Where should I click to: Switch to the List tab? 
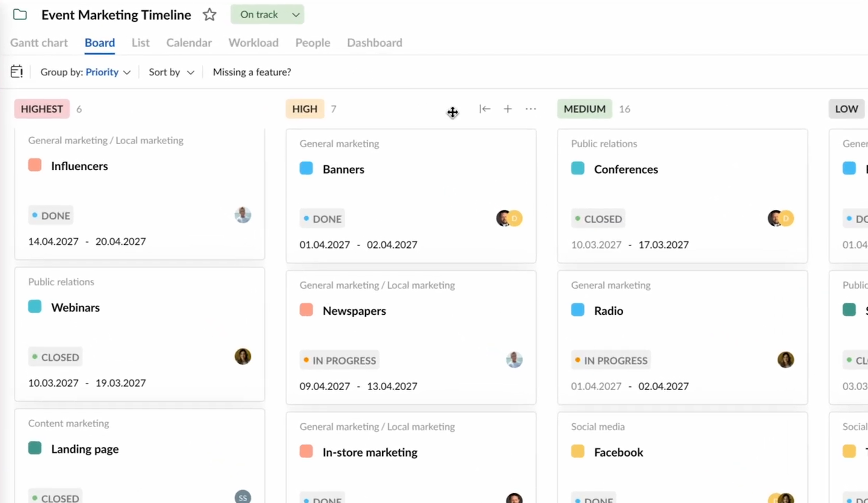[x=140, y=42]
